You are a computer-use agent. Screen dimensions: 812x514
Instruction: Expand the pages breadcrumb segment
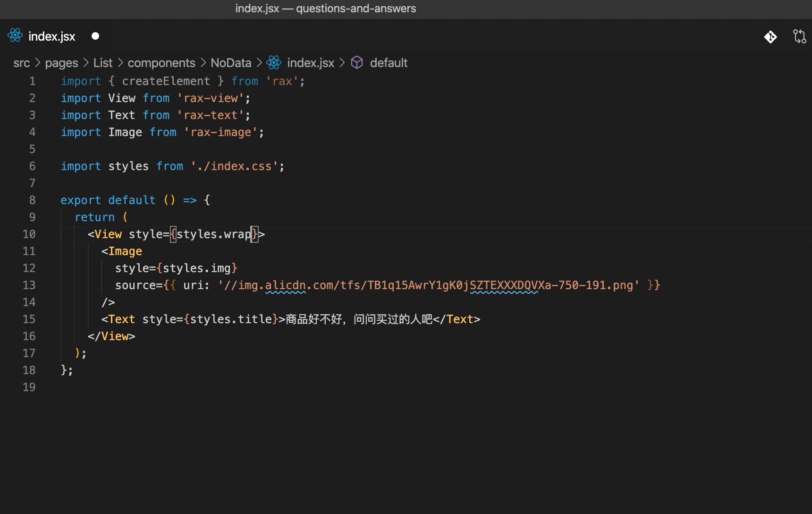61,63
